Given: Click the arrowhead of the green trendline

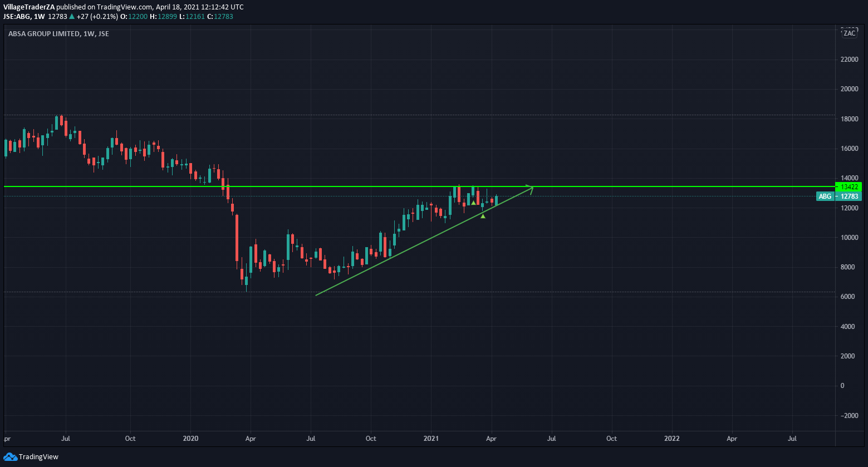Looking at the screenshot, I should tap(532, 189).
